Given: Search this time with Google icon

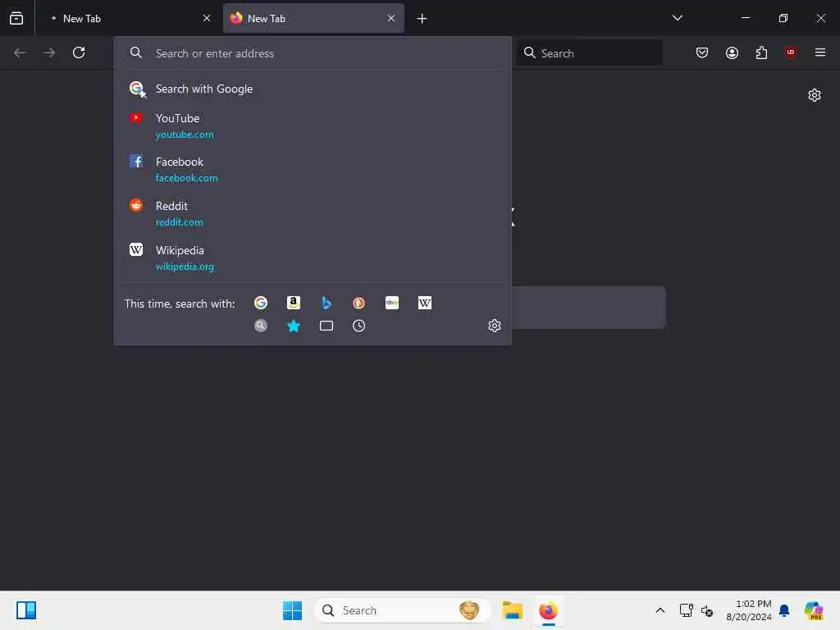Looking at the screenshot, I should point(261,304).
